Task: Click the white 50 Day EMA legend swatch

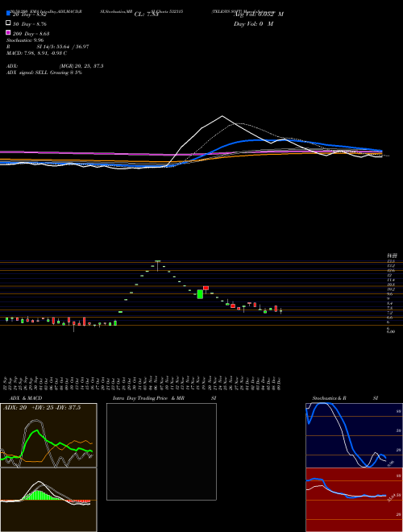Action: tap(8, 23)
